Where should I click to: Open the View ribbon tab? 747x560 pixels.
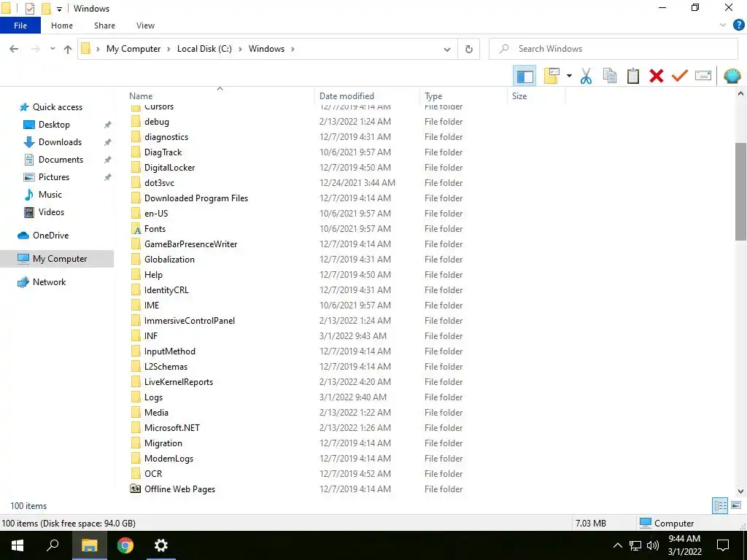pos(145,26)
